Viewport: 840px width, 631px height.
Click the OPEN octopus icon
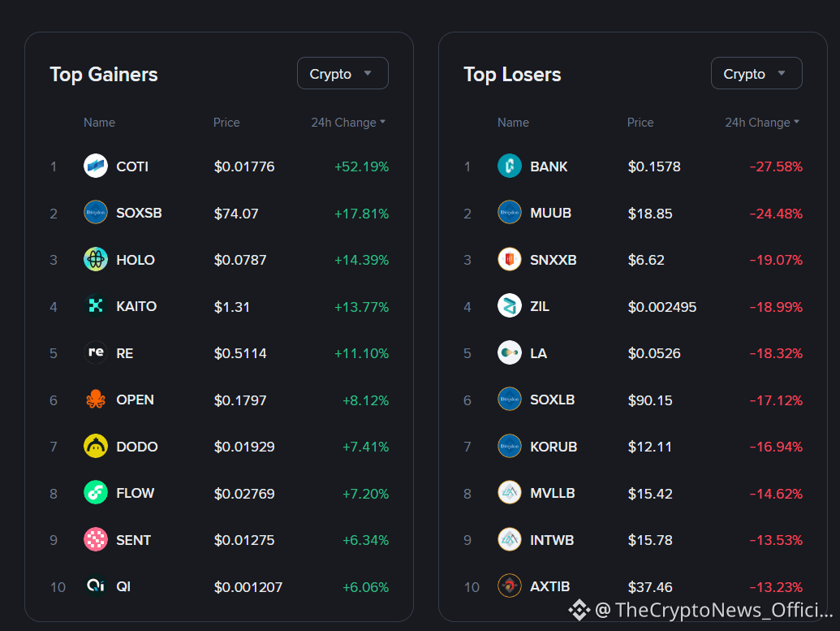click(96, 400)
